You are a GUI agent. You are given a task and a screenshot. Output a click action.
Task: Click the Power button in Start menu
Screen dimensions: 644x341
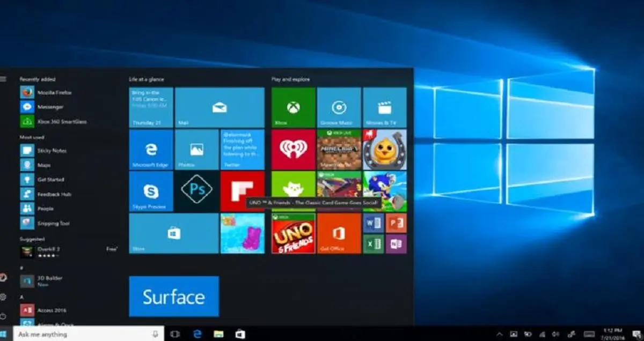[x=4, y=316]
